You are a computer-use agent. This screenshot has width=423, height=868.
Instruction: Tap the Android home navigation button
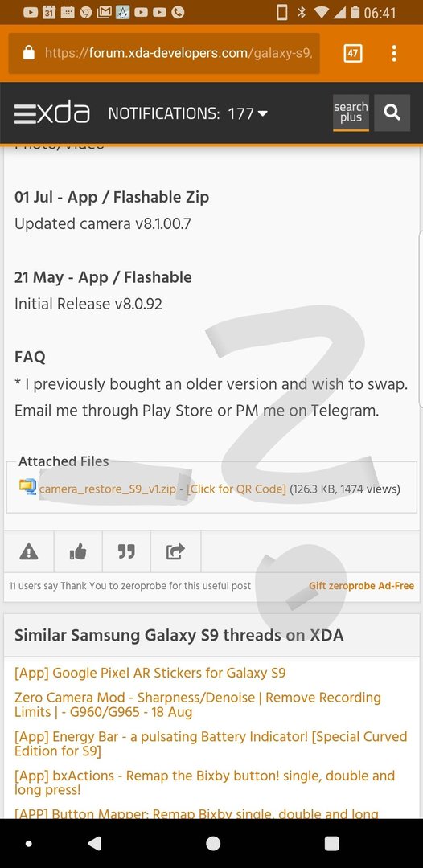(x=212, y=843)
